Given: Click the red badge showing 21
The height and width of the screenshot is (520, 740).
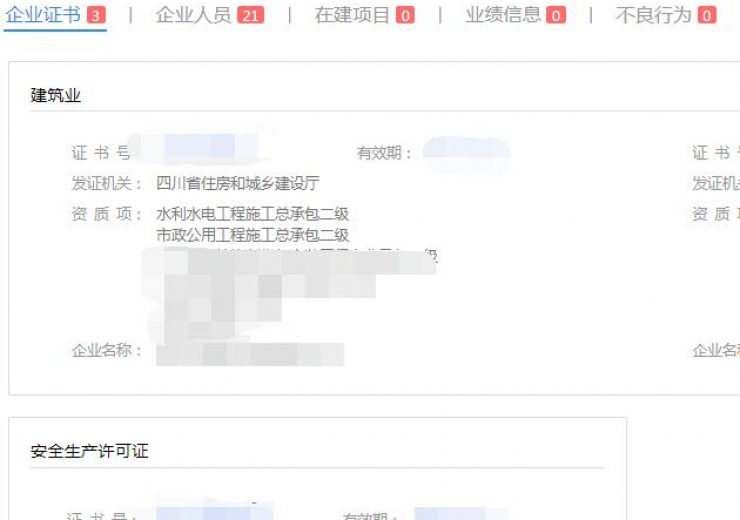Looking at the screenshot, I should 251,16.
